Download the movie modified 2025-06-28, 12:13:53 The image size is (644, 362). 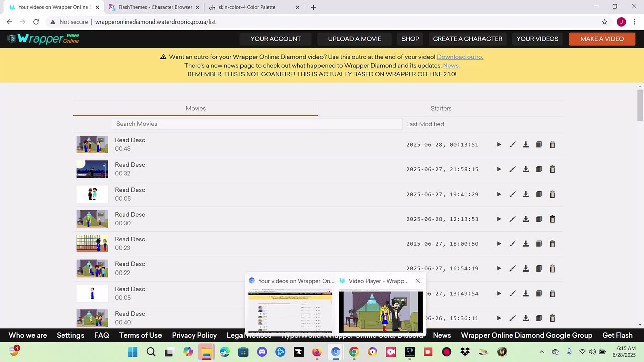point(526,219)
